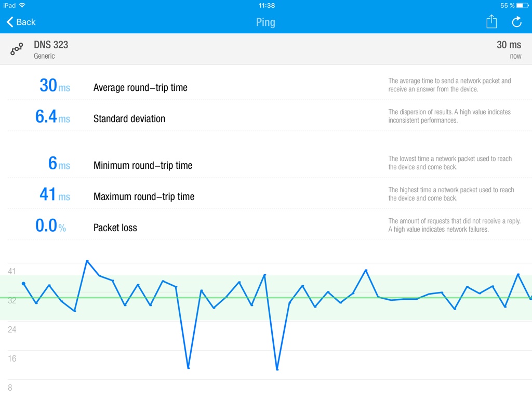The image size is (532, 399).
Task: Tap the green average line on the chart
Action: [266, 298]
